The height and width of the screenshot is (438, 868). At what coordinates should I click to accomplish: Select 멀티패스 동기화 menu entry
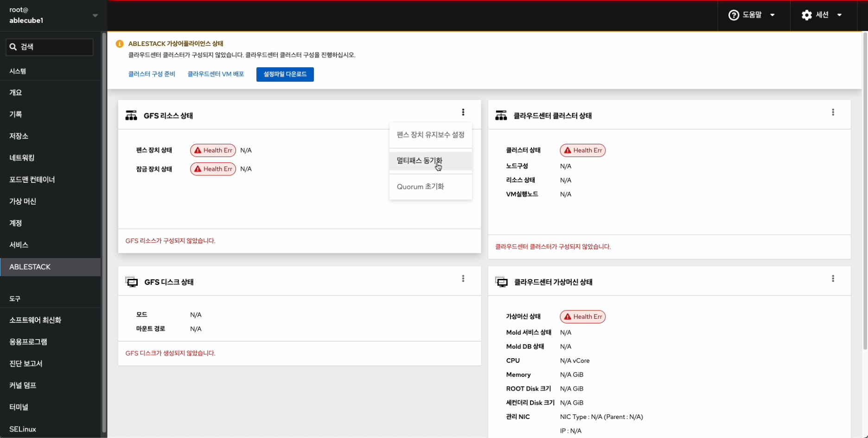click(431, 161)
